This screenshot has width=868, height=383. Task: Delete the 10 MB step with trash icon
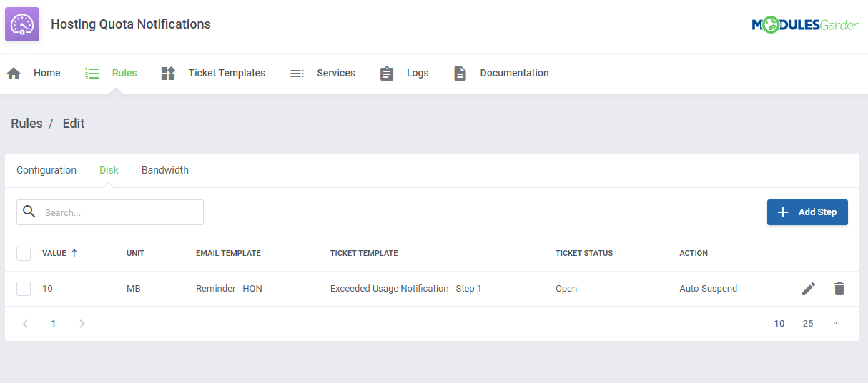pyautogui.click(x=839, y=289)
